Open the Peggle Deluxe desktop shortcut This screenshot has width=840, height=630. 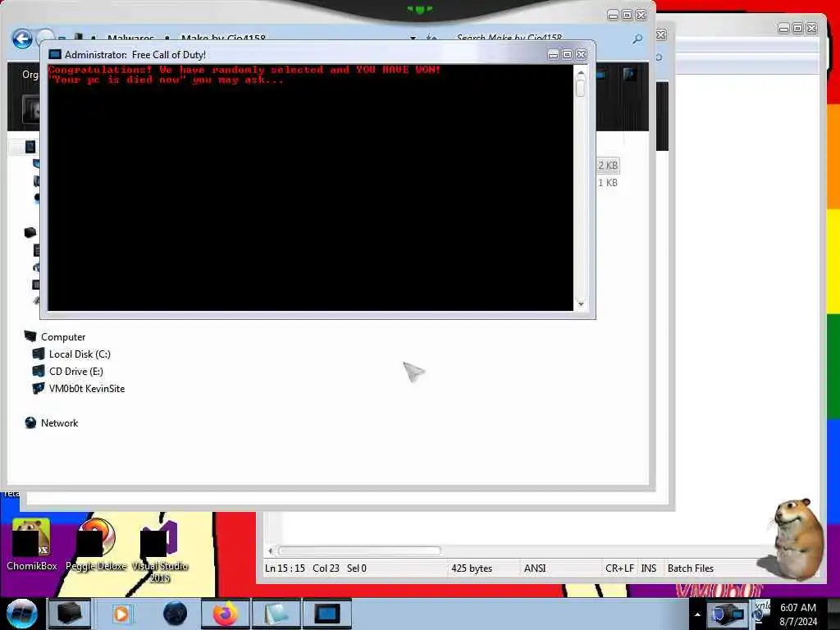(x=97, y=545)
